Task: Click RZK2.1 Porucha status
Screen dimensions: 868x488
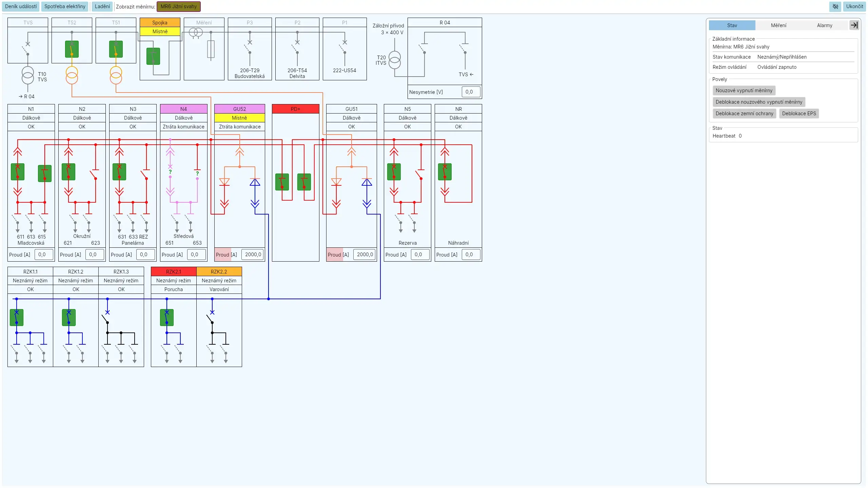Action: (174, 289)
